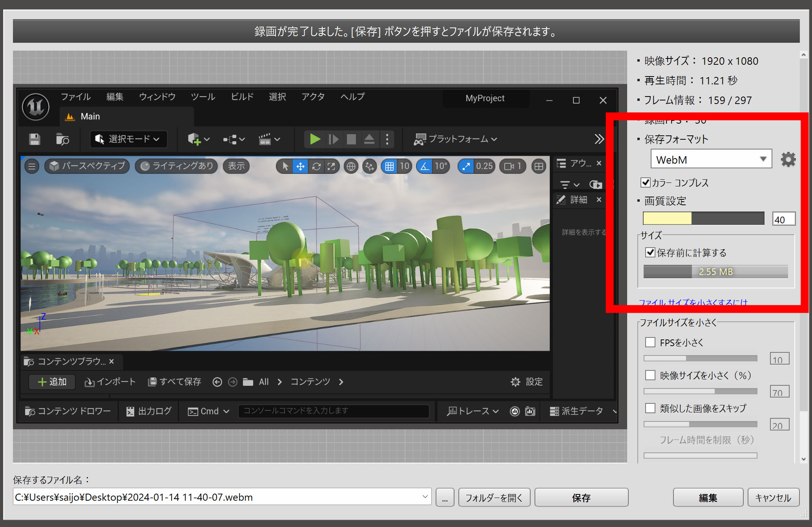Uncheck 保存前に計算する checkbox

[x=650, y=252]
